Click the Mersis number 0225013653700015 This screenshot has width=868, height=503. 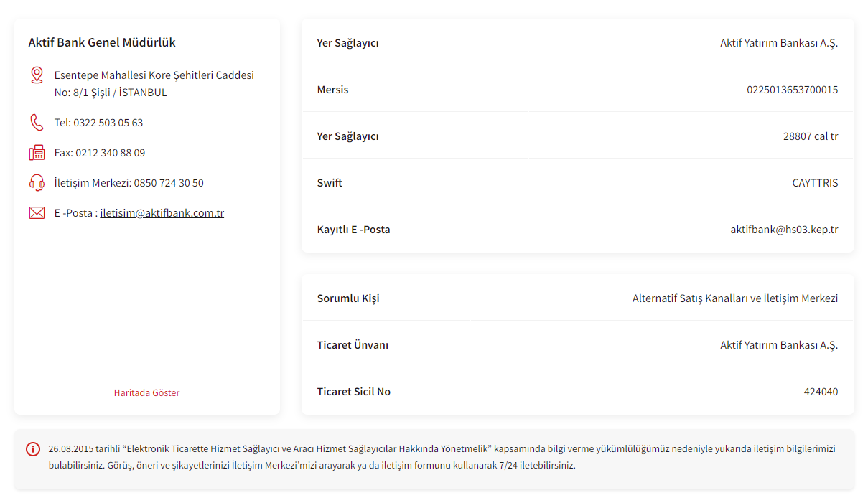(x=792, y=90)
